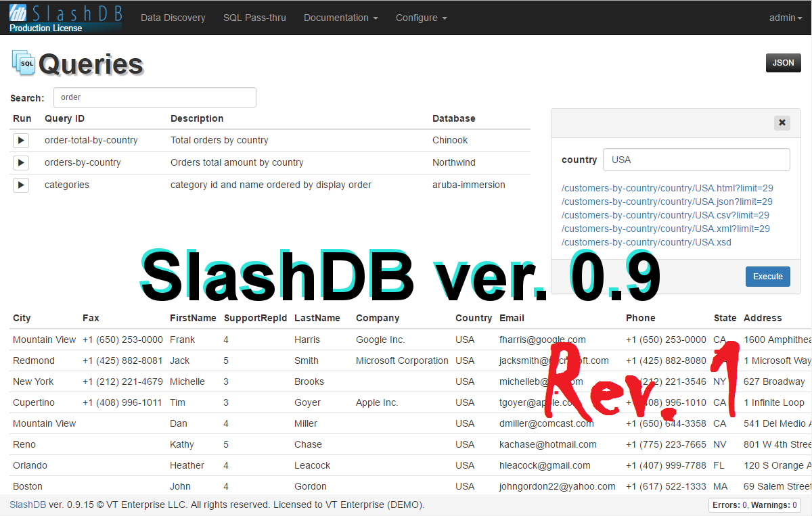
Task: Focus the Search input field
Action: point(155,97)
